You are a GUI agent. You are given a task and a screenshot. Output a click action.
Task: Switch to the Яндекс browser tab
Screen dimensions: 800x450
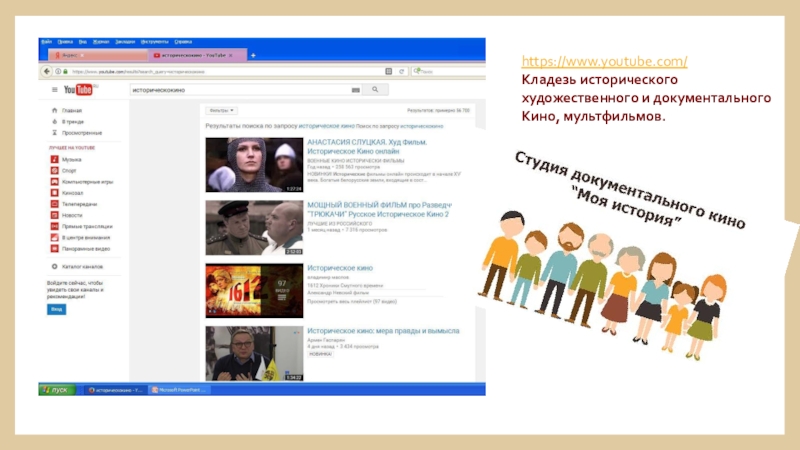point(97,55)
